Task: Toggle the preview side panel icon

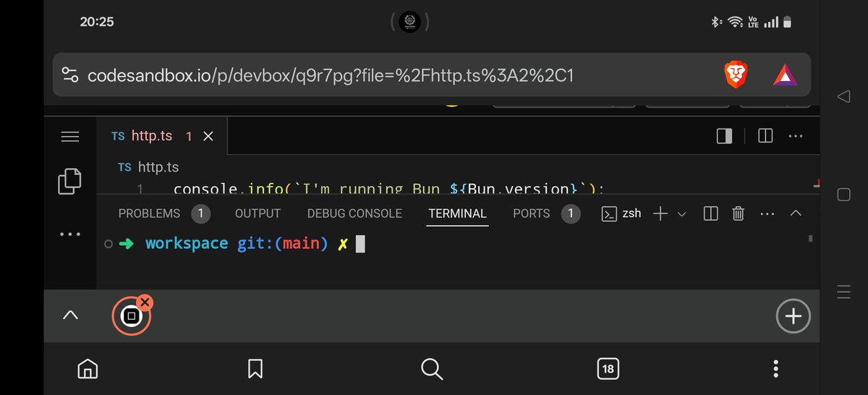Action: click(724, 136)
